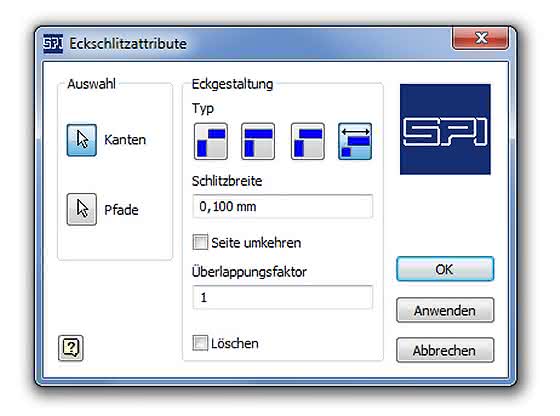Choose the fourth corner type with double arrow
This screenshot has width=560, height=416.
[x=355, y=141]
